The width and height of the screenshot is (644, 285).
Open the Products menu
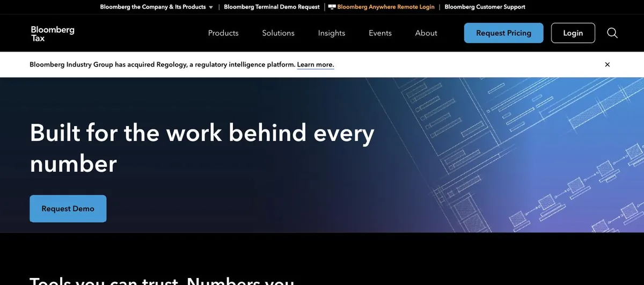[223, 33]
